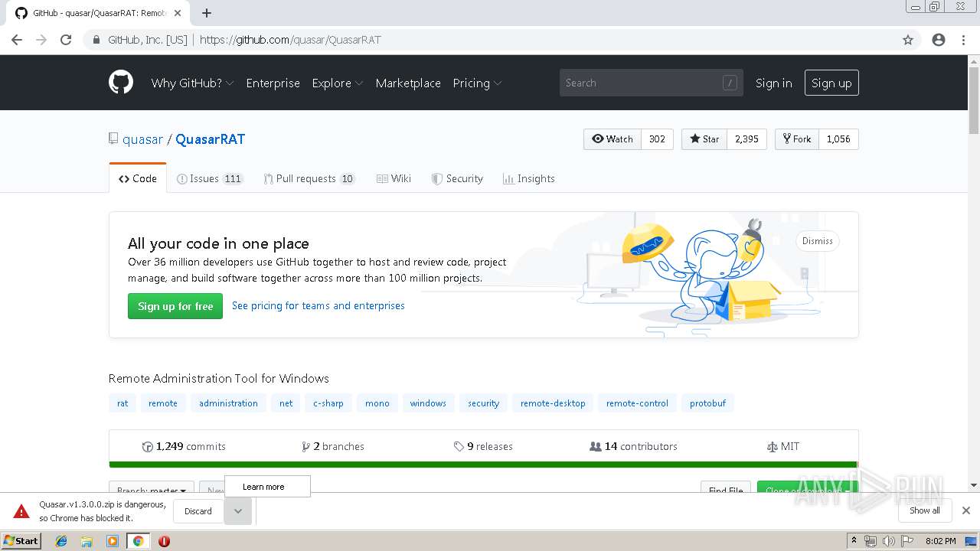The image size is (980, 551).
Task: Click Sign up for free button
Action: 175,306
